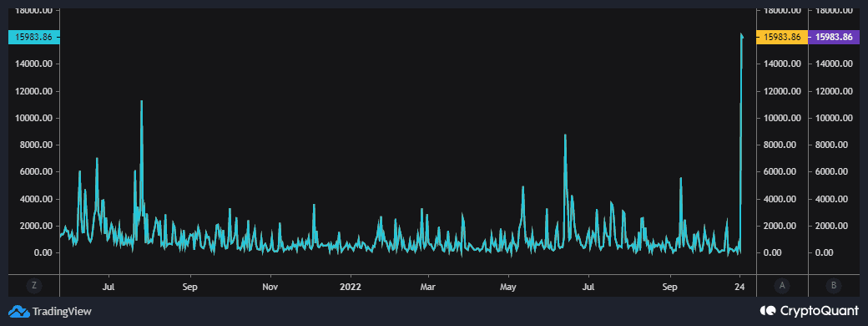The height and width of the screenshot is (326, 868).
Task: Toggle the B scale circle button
Action: (834, 286)
